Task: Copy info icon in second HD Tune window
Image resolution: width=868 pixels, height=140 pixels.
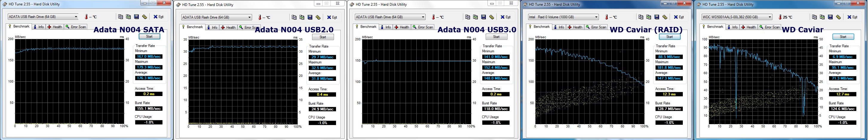Action: pyautogui.click(x=294, y=17)
